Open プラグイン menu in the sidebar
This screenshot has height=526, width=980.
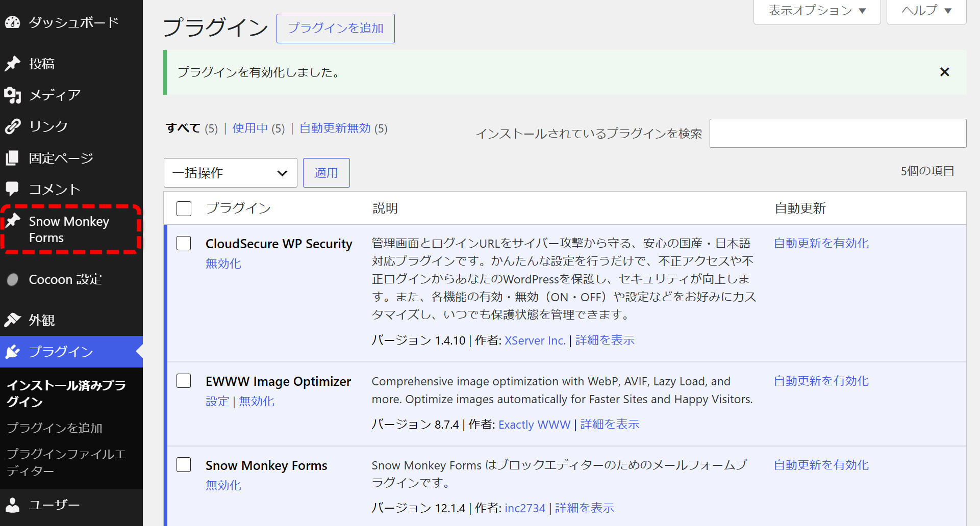[x=71, y=352]
